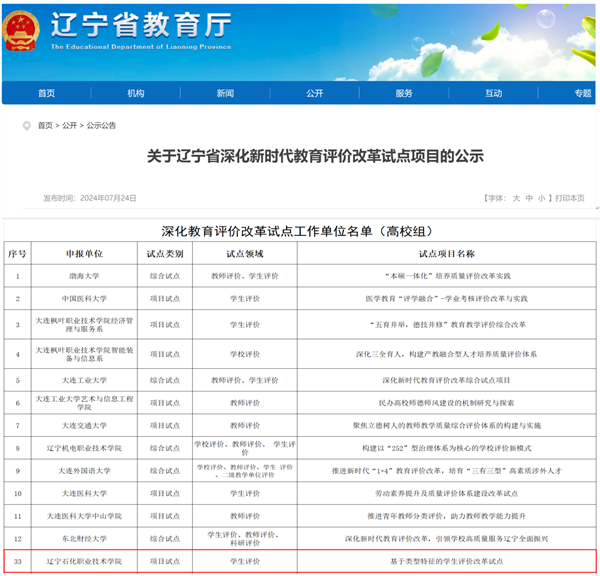Click 打印本页 to print the page
Image resolution: width=600 pixels, height=576 pixels.
570,198
